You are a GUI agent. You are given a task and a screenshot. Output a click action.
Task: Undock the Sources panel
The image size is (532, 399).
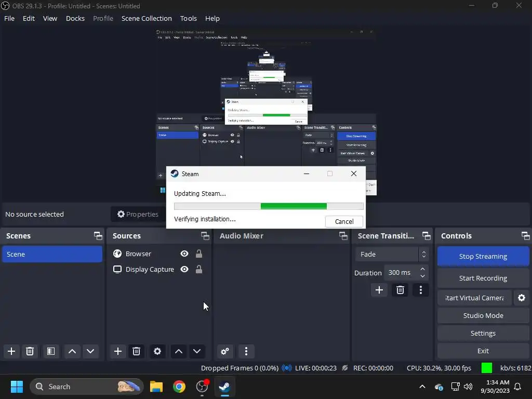205,236
